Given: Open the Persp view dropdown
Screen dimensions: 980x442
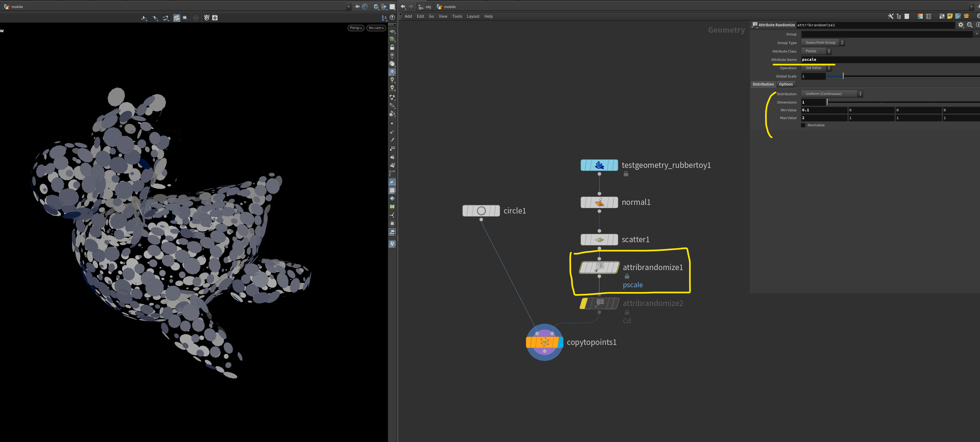Looking at the screenshot, I should click(356, 28).
